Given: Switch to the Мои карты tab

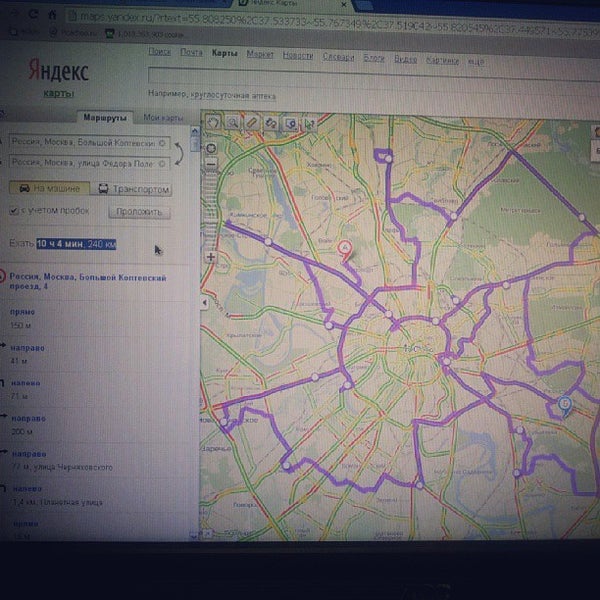Looking at the screenshot, I should pyautogui.click(x=163, y=118).
